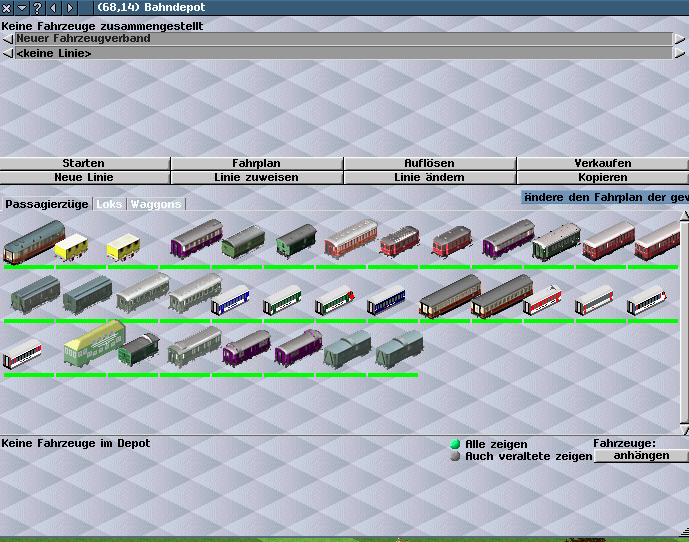Viewport: 689px width, 542px height.
Task: Open the Waggons tab
Action: click(156, 204)
